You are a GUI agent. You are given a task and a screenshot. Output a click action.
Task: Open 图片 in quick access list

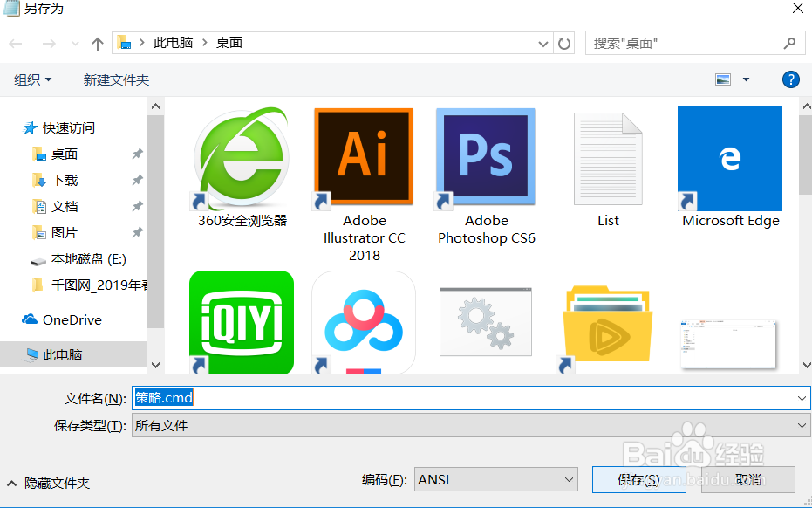(x=65, y=233)
